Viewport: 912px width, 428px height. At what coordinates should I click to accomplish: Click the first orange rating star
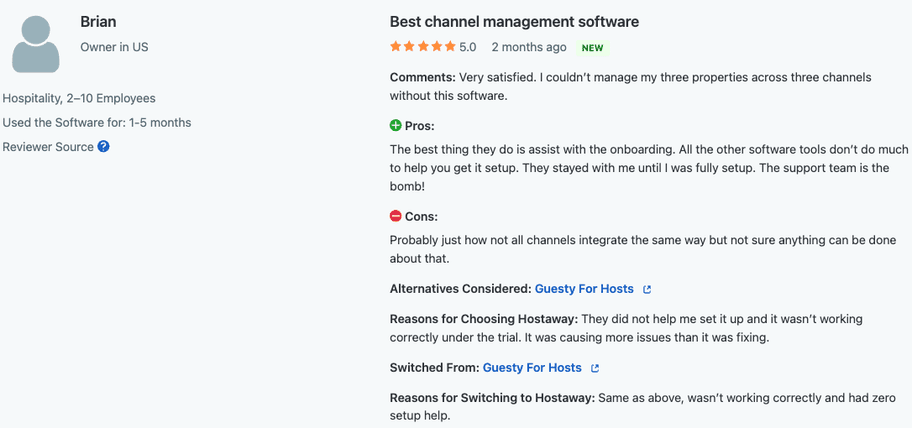396,47
